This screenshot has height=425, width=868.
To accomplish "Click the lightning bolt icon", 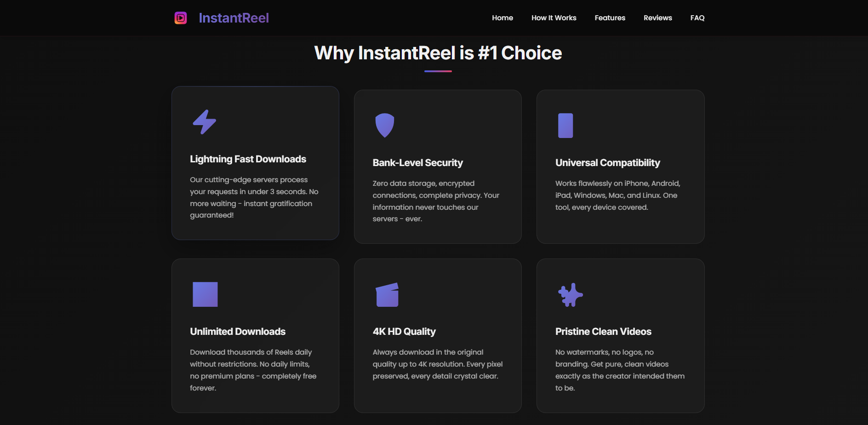I will [x=204, y=122].
